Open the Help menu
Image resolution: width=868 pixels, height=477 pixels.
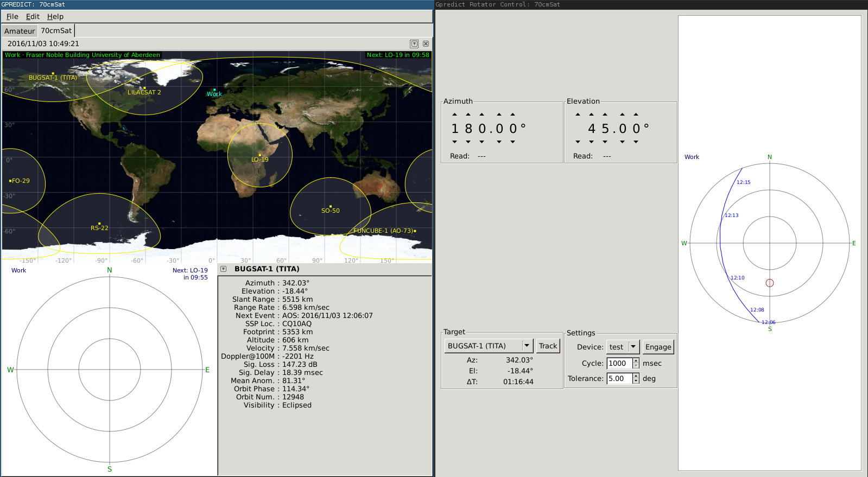(x=55, y=17)
